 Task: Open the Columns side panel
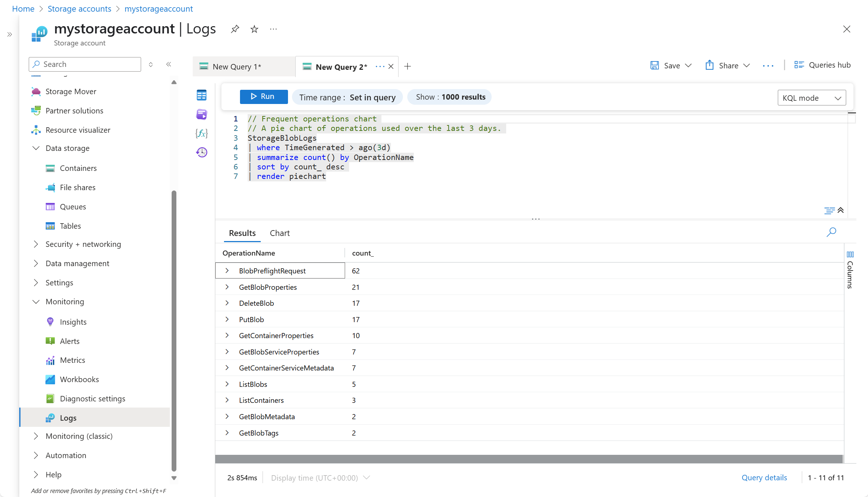coord(850,270)
